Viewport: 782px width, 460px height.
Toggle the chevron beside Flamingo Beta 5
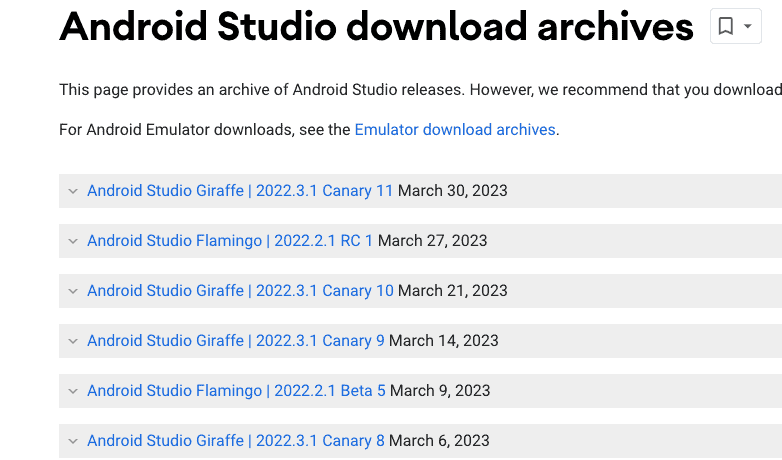coord(72,391)
